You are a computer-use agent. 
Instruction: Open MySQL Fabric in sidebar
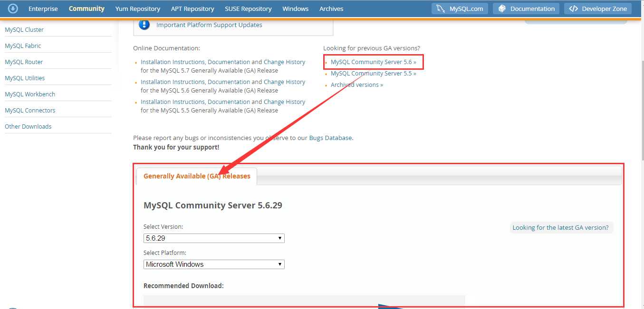[23, 46]
